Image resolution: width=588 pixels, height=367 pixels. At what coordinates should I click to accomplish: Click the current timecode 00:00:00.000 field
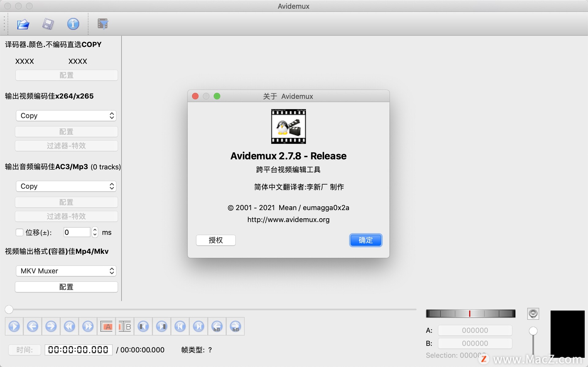(x=78, y=350)
